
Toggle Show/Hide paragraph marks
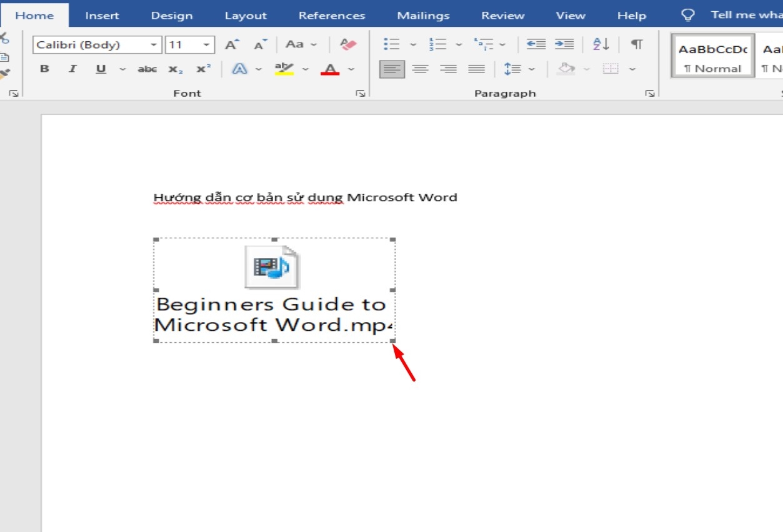(x=636, y=44)
